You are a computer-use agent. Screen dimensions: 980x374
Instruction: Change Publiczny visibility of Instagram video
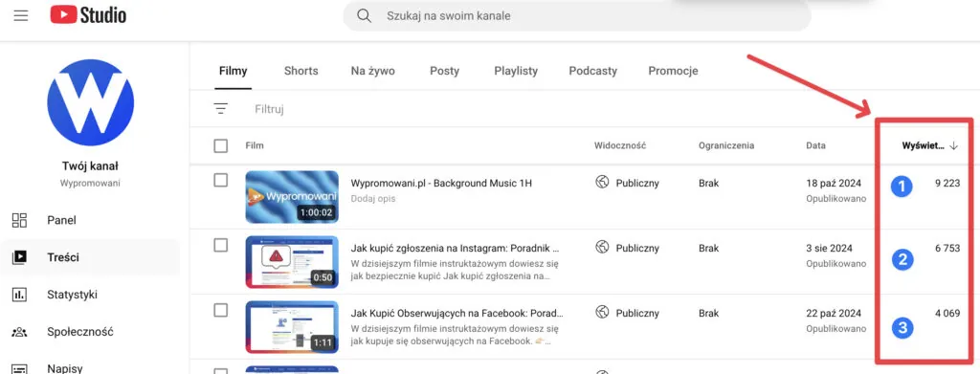[637, 248]
